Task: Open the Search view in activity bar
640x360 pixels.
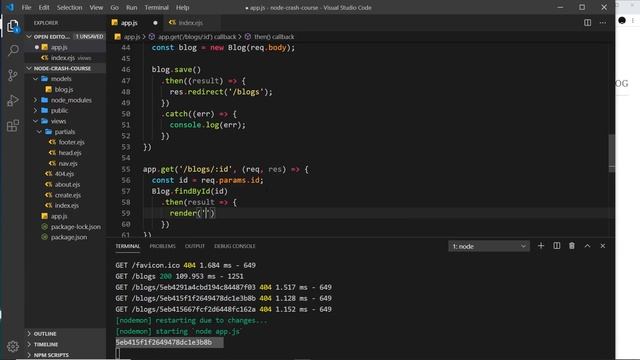Action: coord(13,50)
